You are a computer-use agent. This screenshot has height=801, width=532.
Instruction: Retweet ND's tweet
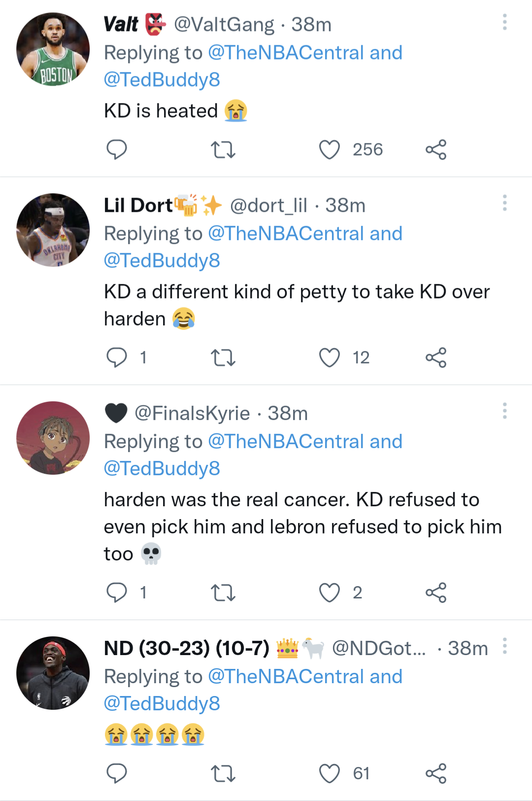223,774
